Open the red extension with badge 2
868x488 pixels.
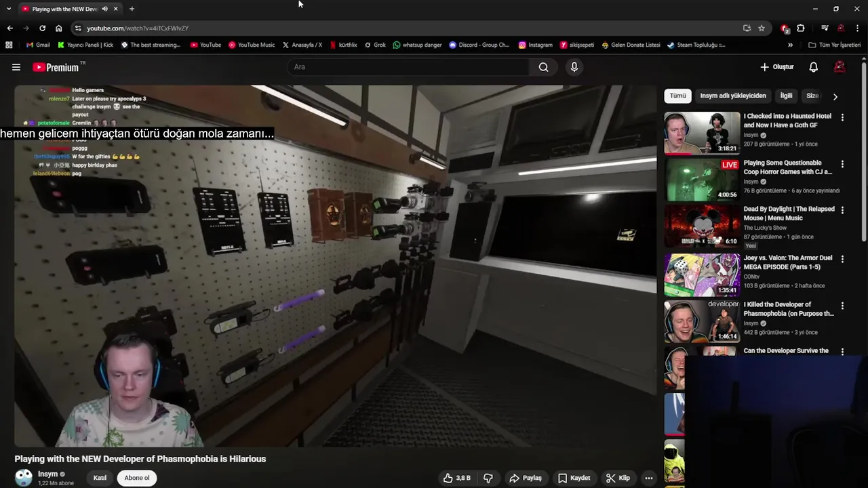pos(785,28)
